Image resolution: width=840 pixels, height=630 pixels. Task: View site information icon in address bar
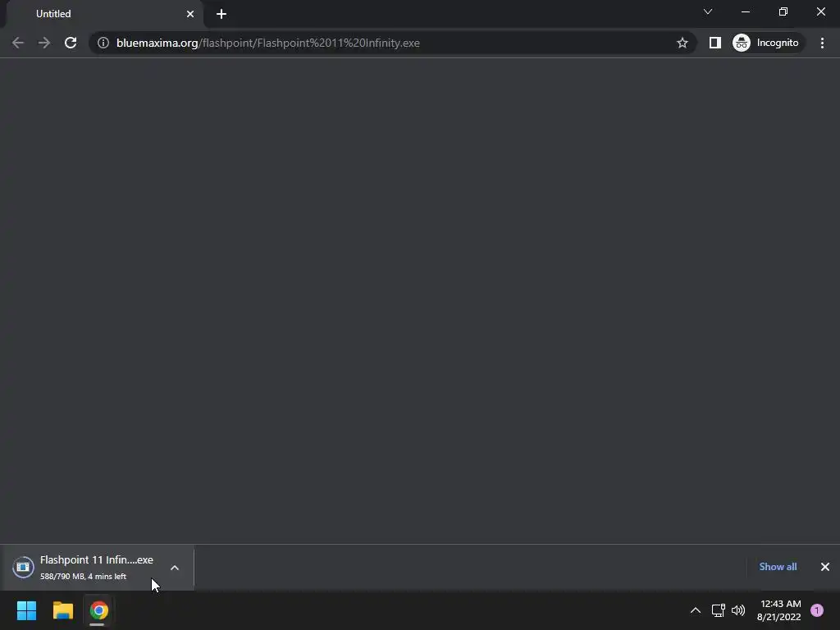[x=103, y=43]
